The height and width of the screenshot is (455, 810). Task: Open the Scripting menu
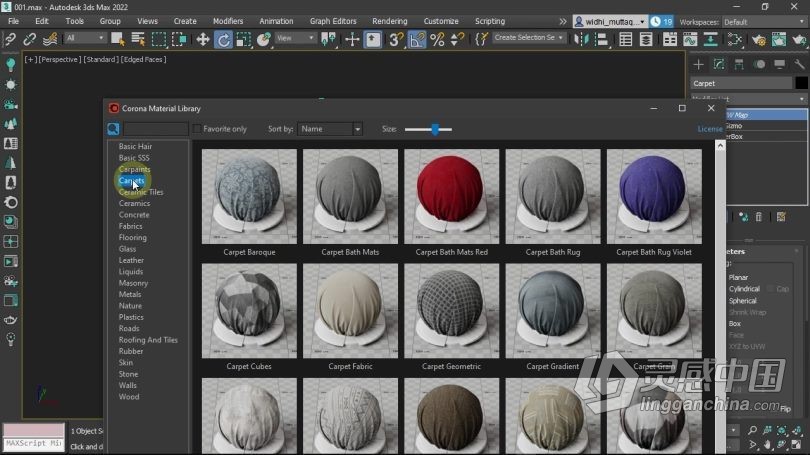coord(490,21)
